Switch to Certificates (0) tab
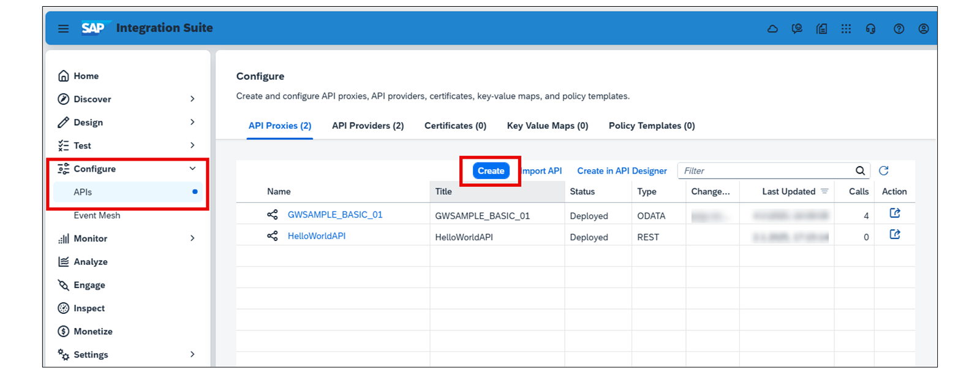Screen dimensions: 980x374 tap(455, 126)
